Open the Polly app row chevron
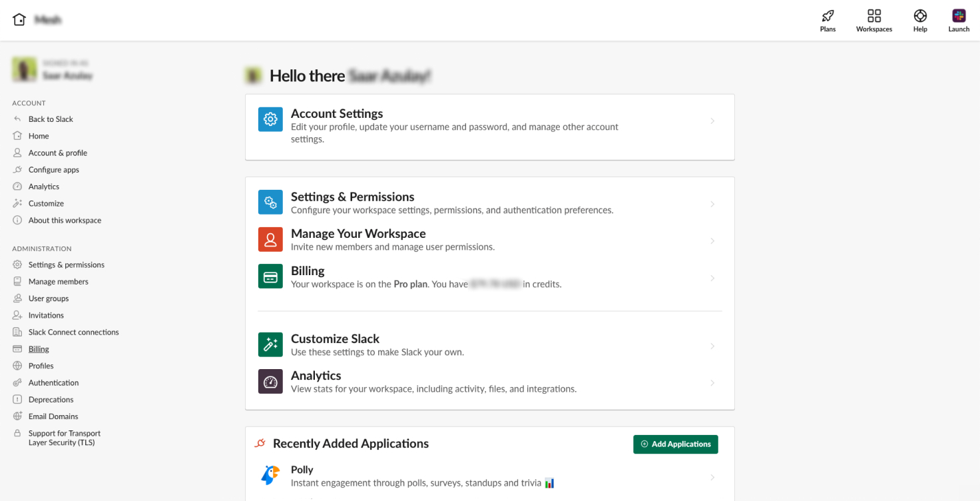The image size is (980, 501). [712, 477]
